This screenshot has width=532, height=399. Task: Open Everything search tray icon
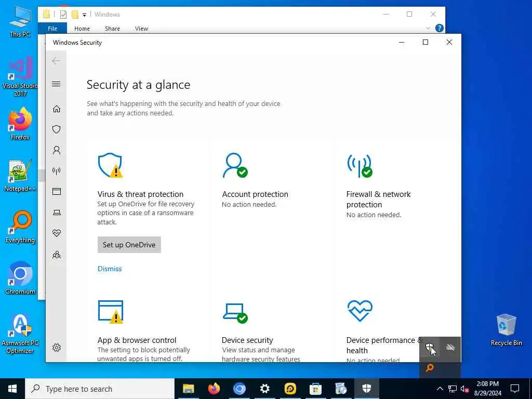coord(430,368)
